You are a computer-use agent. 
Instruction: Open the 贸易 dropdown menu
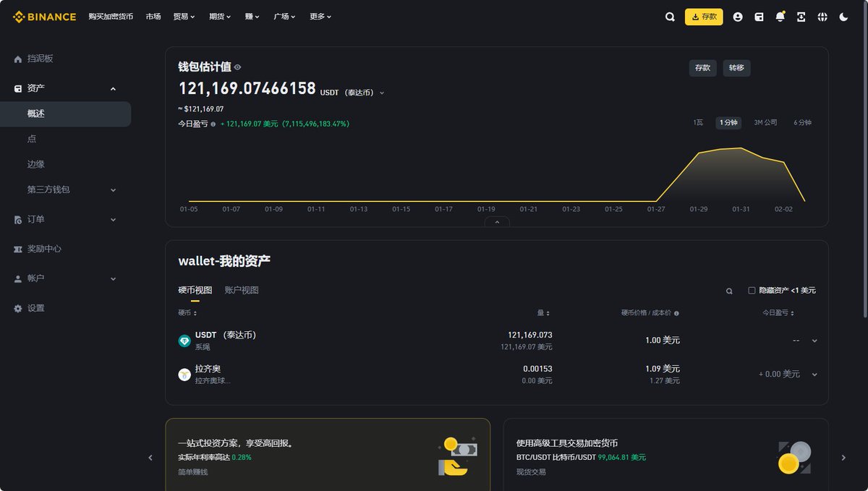(x=184, y=17)
